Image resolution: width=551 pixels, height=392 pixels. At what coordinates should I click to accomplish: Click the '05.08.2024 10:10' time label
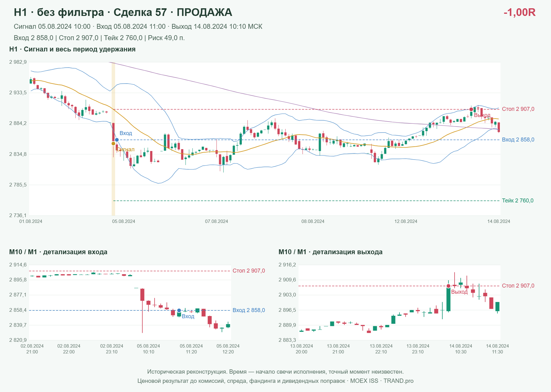(x=148, y=349)
